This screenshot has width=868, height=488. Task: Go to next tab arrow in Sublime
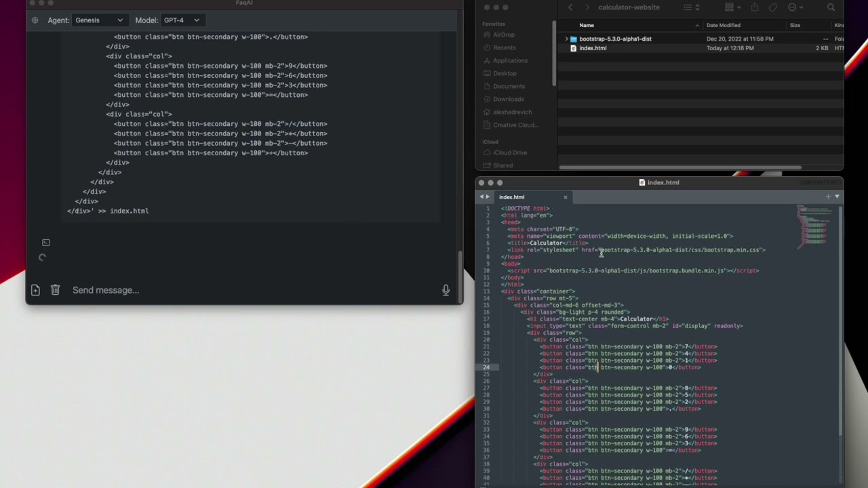(488, 197)
